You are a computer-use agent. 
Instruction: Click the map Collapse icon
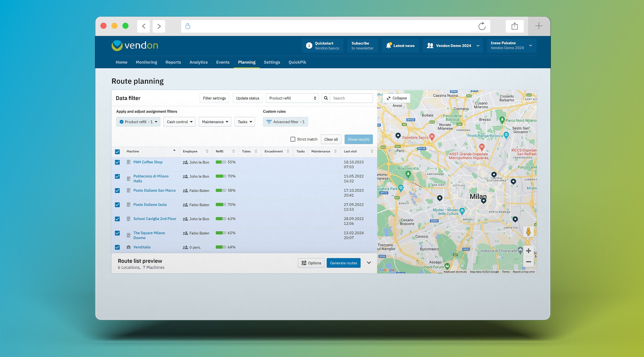[388, 98]
